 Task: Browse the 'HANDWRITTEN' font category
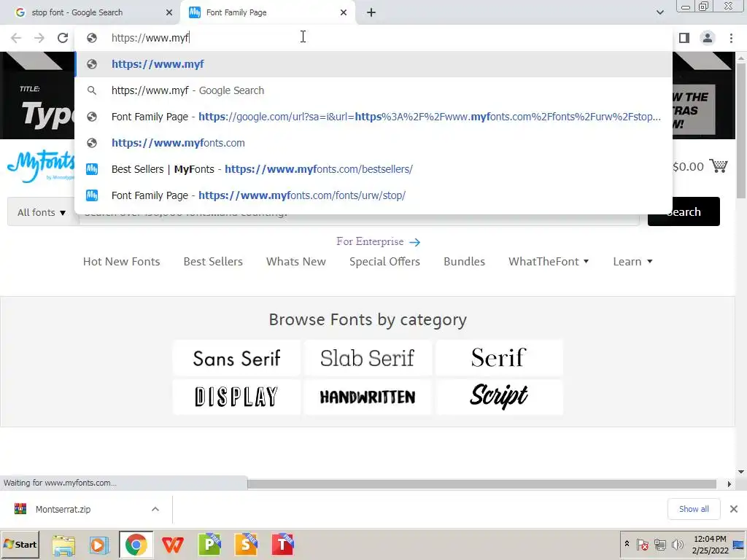tap(368, 397)
